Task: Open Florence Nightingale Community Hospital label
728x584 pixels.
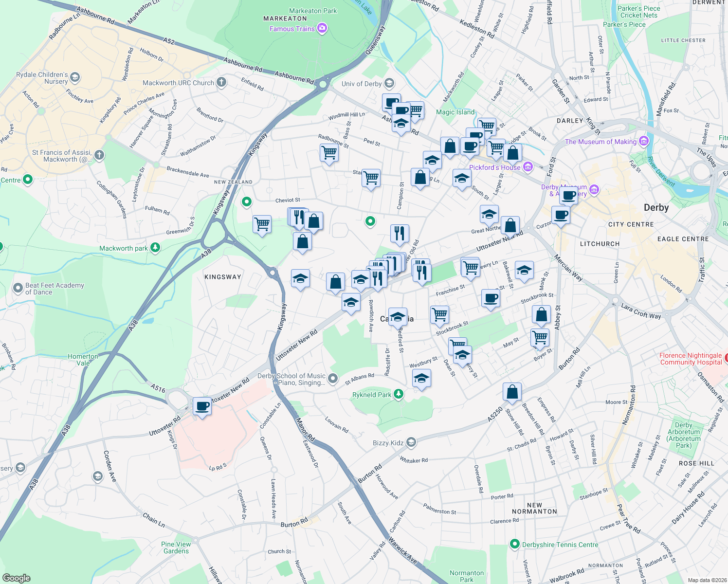Action: (691, 358)
